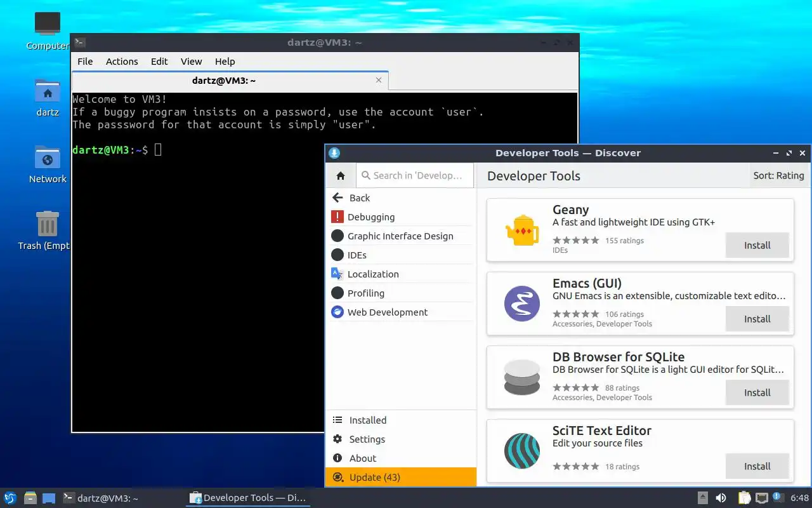Open the Installed applications list
The image size is (812, 508).
coord(401,420)
